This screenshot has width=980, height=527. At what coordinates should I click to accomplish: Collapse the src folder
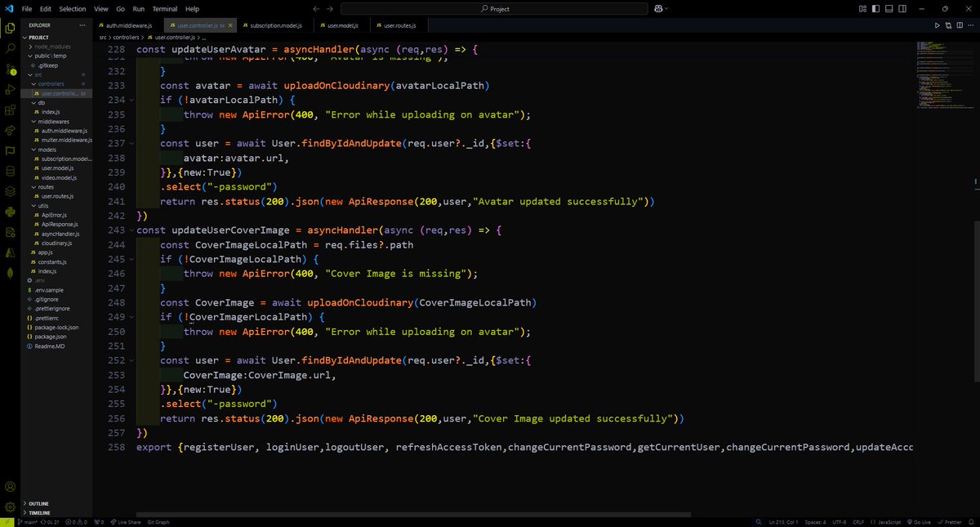point(56,74)
